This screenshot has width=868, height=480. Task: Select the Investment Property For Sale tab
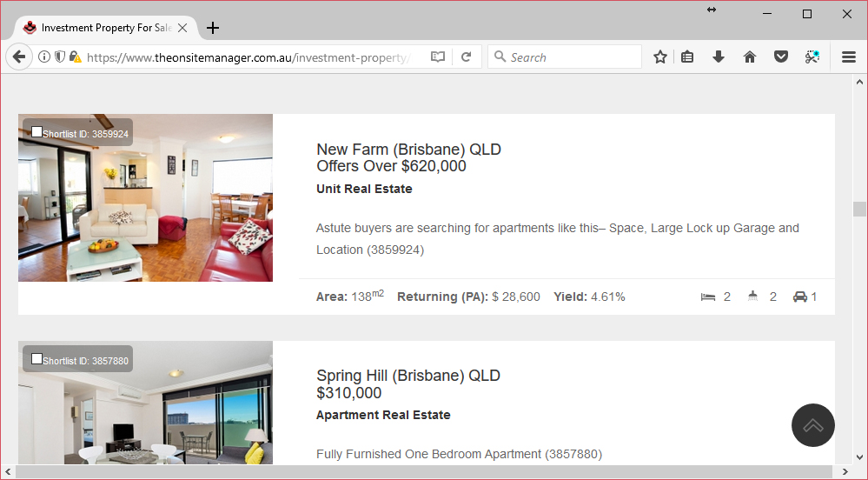(x=105, y=28)
